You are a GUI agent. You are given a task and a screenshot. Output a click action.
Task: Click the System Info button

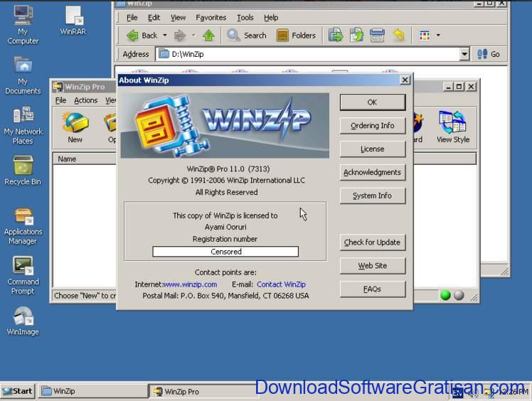[373, 196]
